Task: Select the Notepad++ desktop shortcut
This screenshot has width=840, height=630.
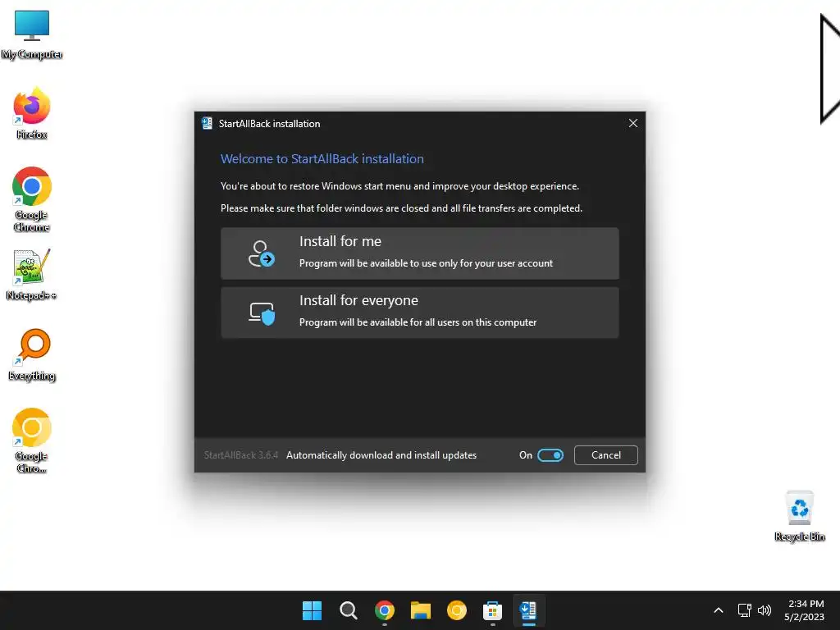Action: (32, 275)
